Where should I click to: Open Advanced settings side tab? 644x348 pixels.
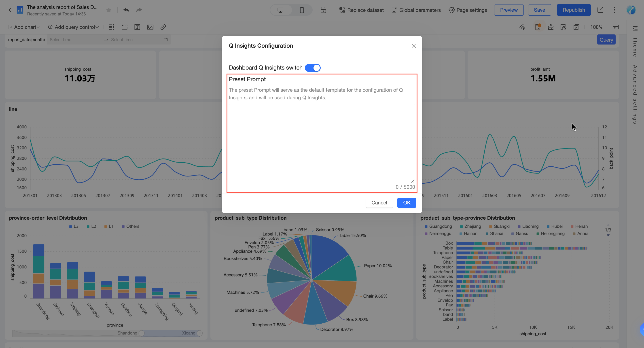tap(635, 94)
